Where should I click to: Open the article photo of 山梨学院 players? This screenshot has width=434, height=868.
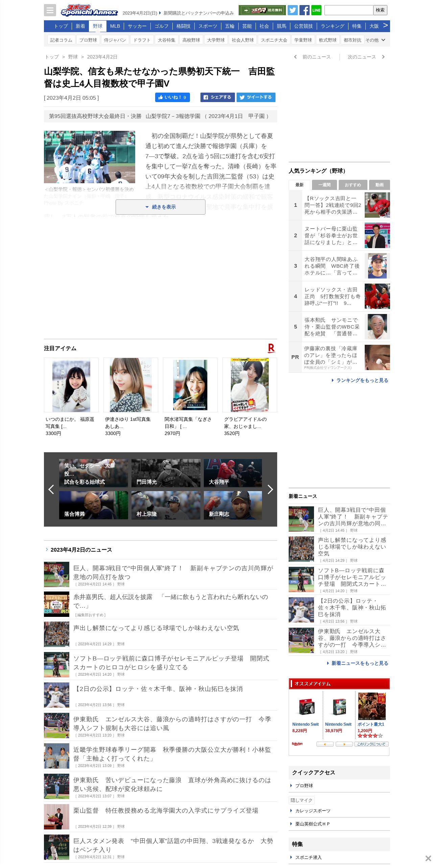90,157
